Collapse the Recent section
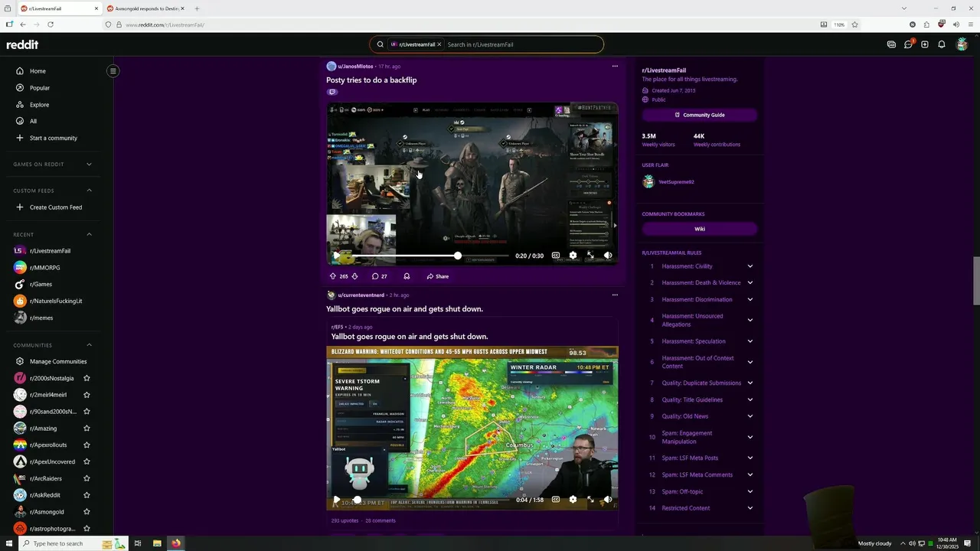The width and height of the screenshot is (980, 551). pos(89,234)
